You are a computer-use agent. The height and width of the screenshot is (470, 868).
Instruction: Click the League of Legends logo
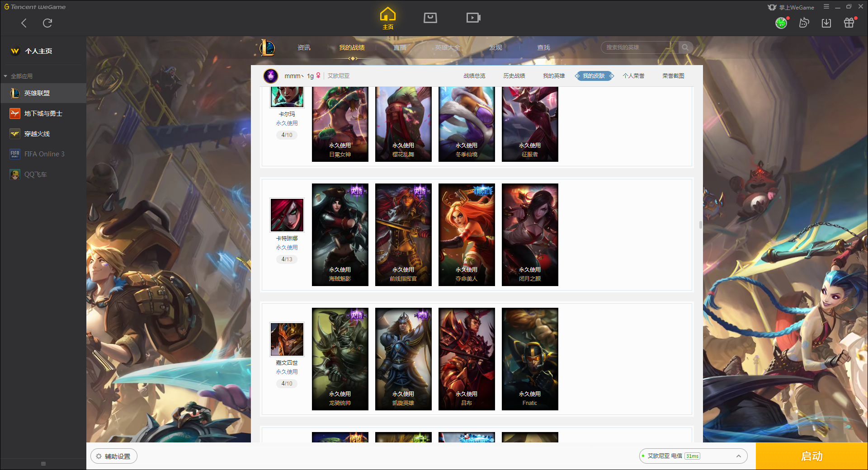click(x=267, y=47)
